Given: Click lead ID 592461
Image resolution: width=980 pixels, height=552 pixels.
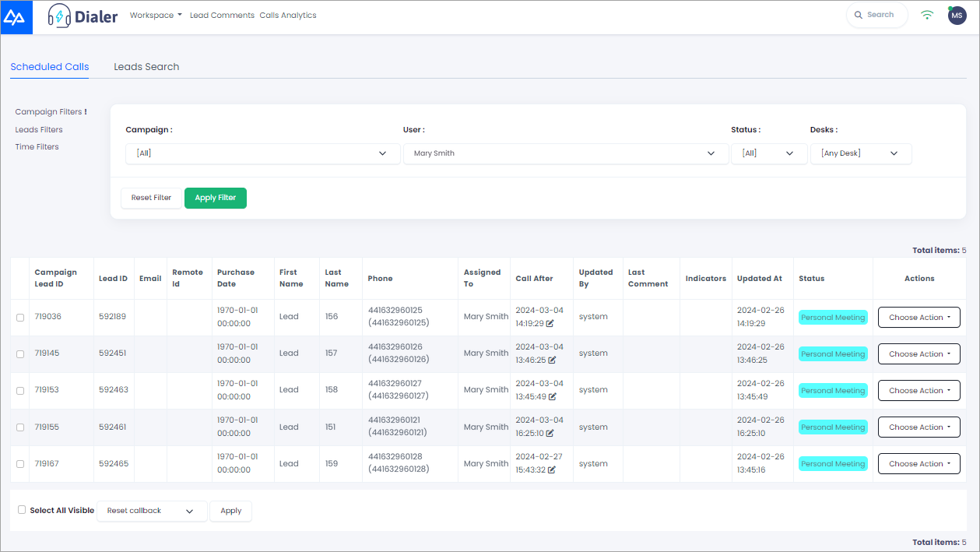Looking at the screenshot, I should pos(112,427).
